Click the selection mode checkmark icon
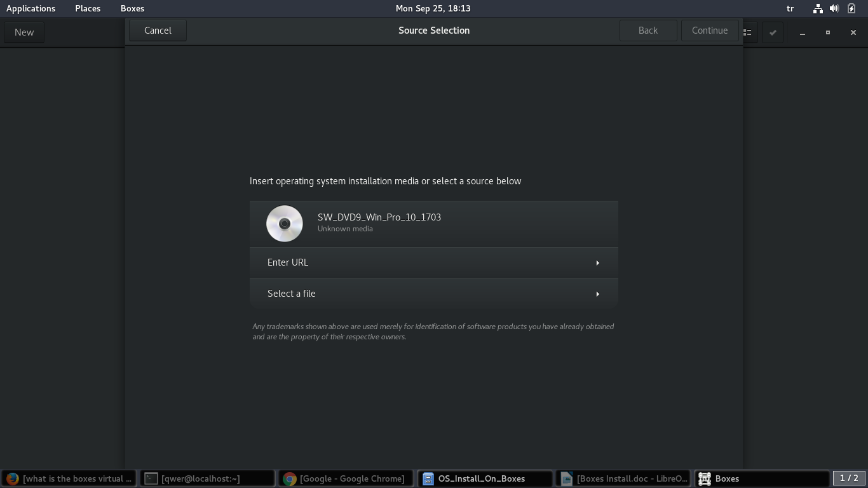The width and height of the screenshot is (868, 488). pos(773,32)
